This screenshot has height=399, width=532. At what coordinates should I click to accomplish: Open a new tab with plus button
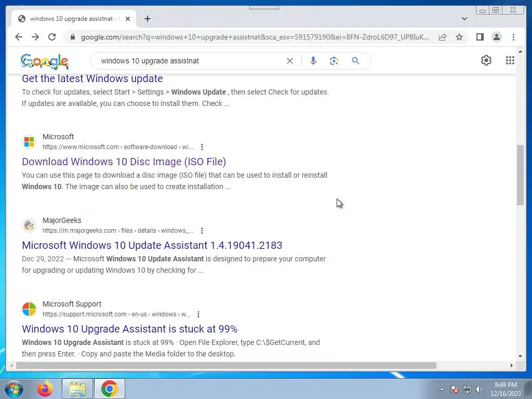(x=147, y=19)
